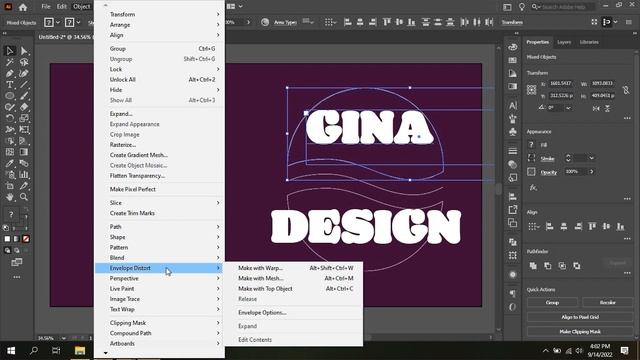Click the flip horizontal icon in Transform
The image size is (640, 360).
pyautogui.click(x=596, y=108)
